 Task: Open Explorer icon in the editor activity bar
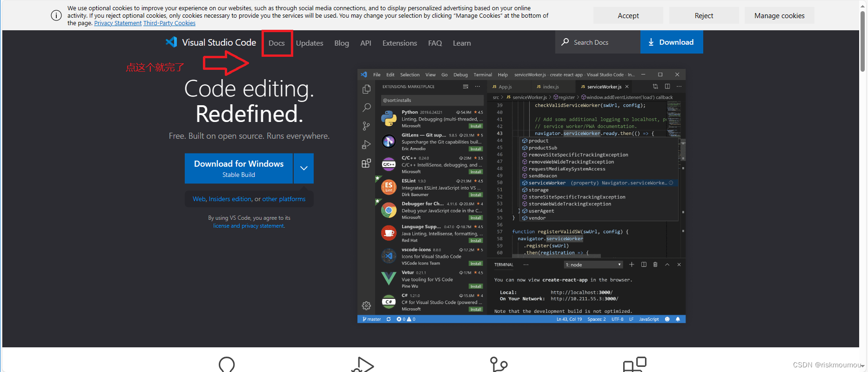pyautogui.click(x=367, y=89)
